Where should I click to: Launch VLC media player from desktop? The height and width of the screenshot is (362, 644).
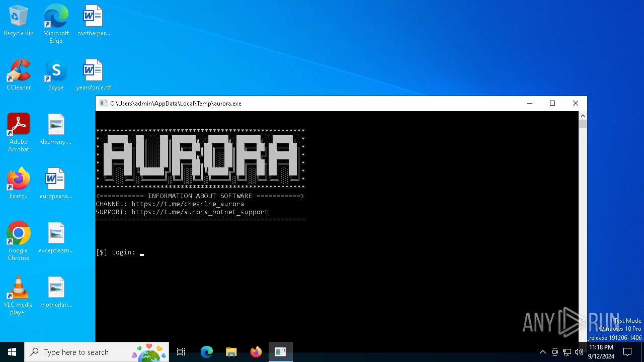pyautogui.click(x=19, y=296)
